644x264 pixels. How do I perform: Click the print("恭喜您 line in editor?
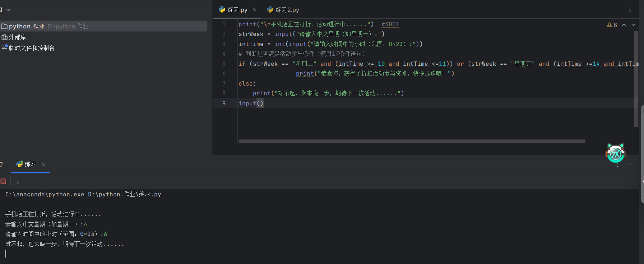[x=375, y=74]
